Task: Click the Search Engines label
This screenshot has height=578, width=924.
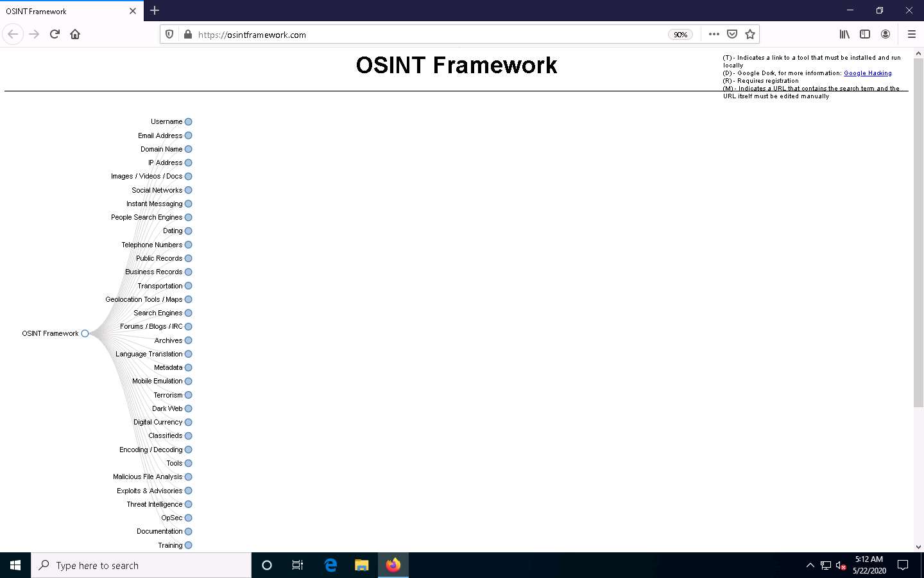Action: click(x=158, y=313)
